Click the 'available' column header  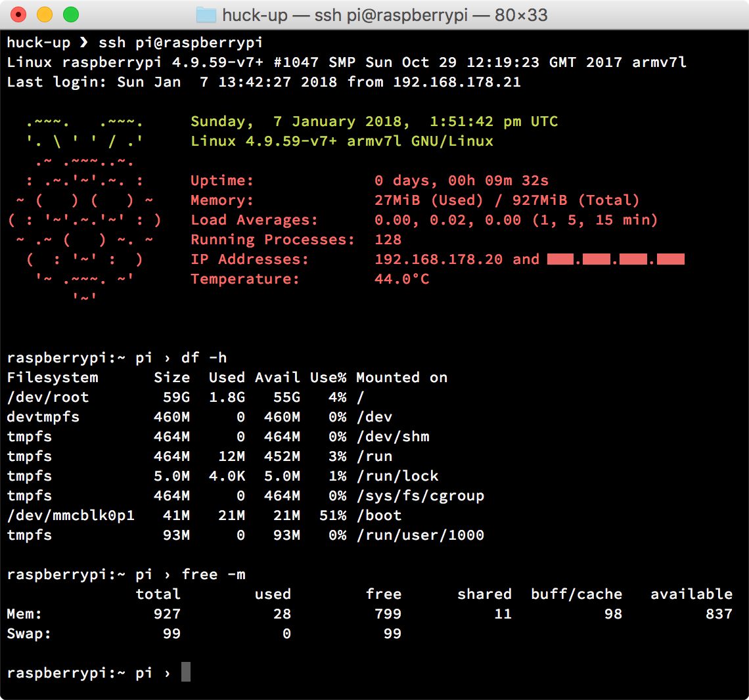(691, 594)
